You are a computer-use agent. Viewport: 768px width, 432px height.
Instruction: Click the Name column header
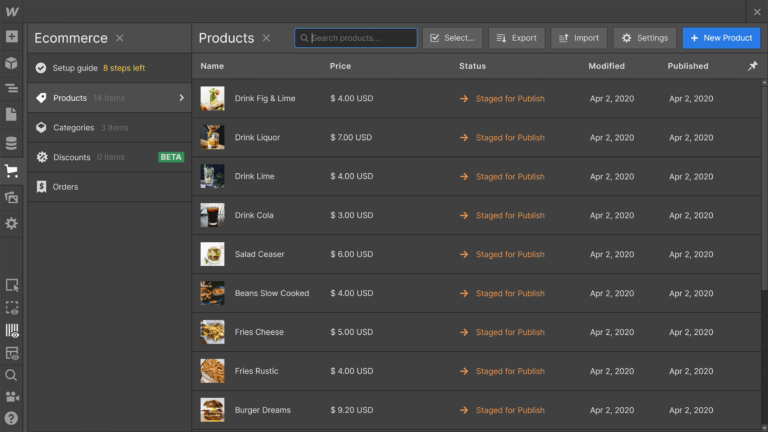pos(212,66)
